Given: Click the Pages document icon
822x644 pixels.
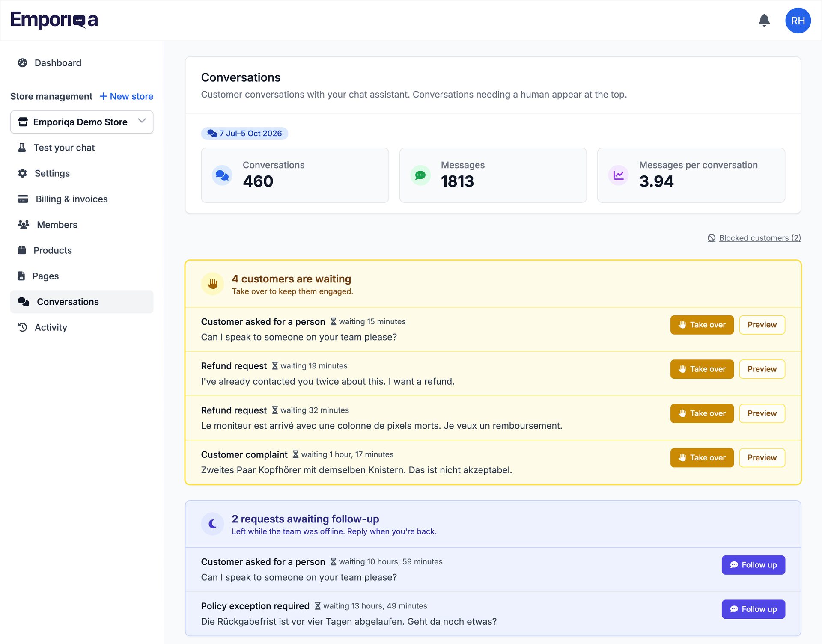Looking at the screenshot, I should 21,276.
